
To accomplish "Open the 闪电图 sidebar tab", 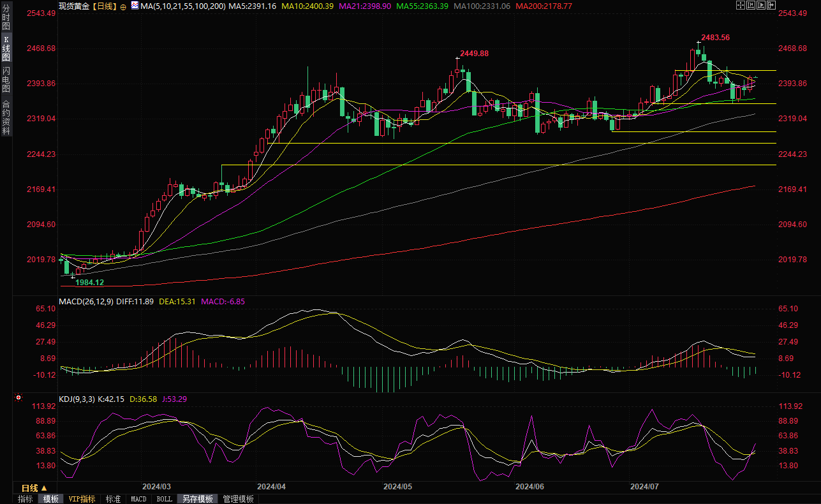I will [6, 79].
